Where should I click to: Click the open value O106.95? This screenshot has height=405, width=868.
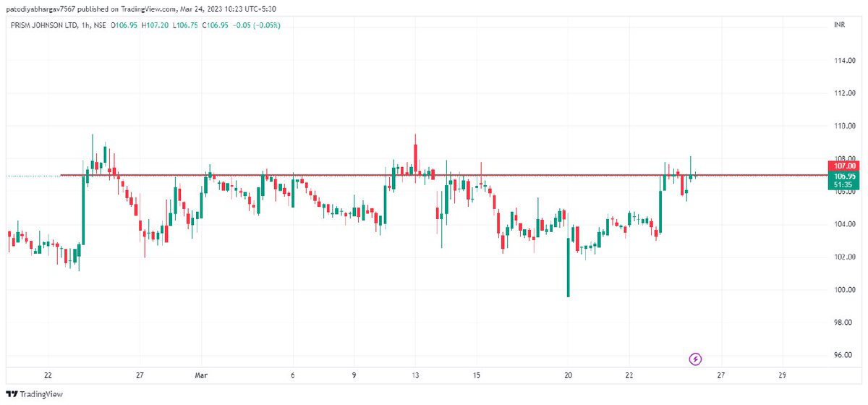point(126,25)
